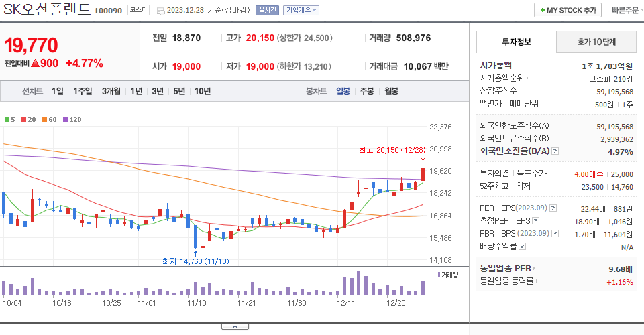This screenshot has height=335, width=644.
Task: Click the 거래대금 value 10,067 백만
Action: coord(426,66)
